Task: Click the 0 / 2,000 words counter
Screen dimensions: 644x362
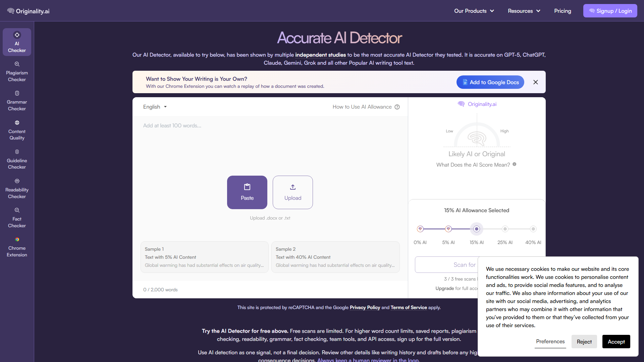Action: (160, 290)
